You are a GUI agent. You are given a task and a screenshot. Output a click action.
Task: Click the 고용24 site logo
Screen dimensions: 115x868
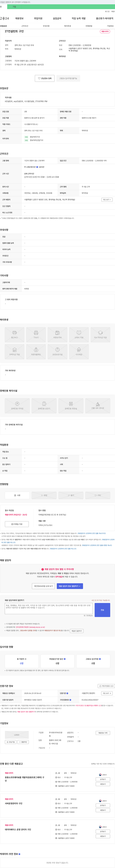coord(4,19)
